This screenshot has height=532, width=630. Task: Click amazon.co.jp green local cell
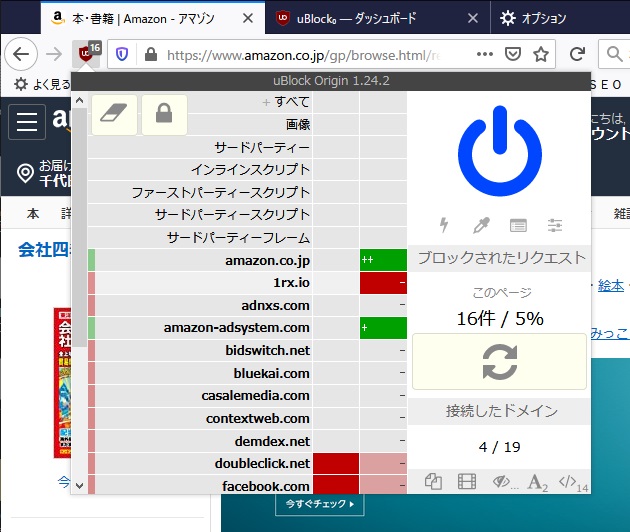[383, 260]
